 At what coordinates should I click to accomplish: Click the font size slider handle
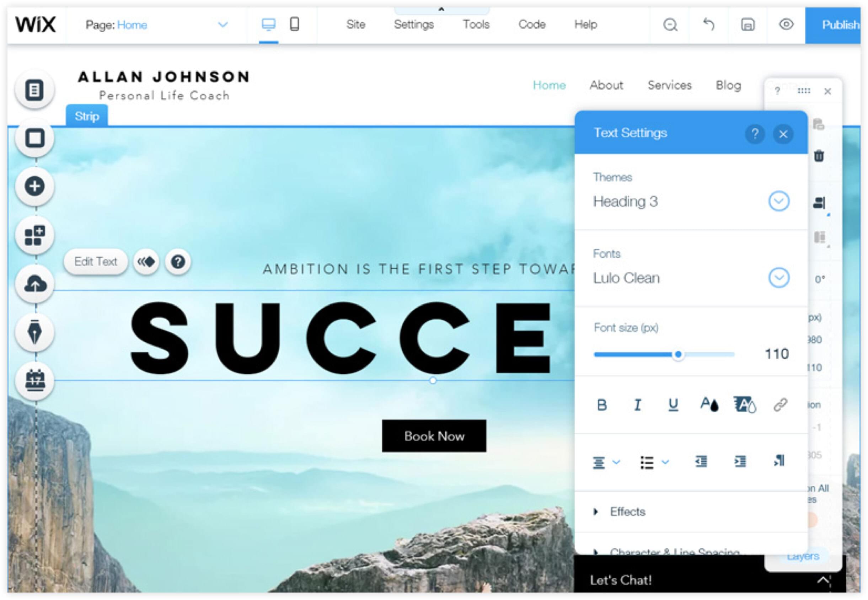coord(678,354)
